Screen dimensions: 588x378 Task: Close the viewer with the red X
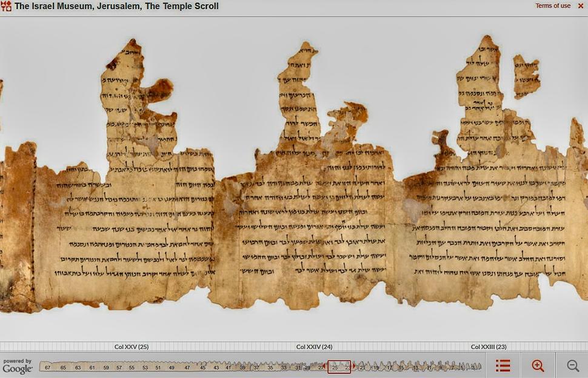581,6
